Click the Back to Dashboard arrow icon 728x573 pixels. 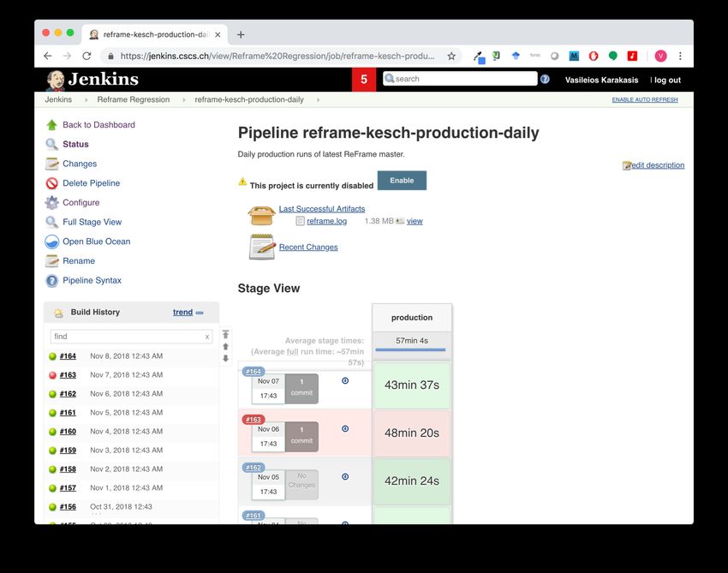51,125
